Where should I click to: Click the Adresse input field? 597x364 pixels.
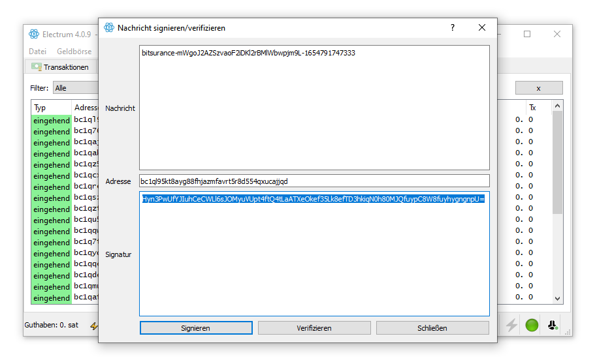click(x=314, y=181)
